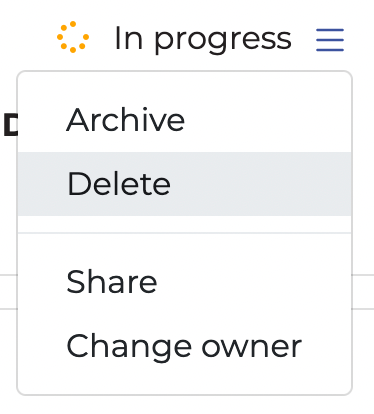Choose Archive from the dropdown menu
374x414 pixels.
tap(184, 120)
